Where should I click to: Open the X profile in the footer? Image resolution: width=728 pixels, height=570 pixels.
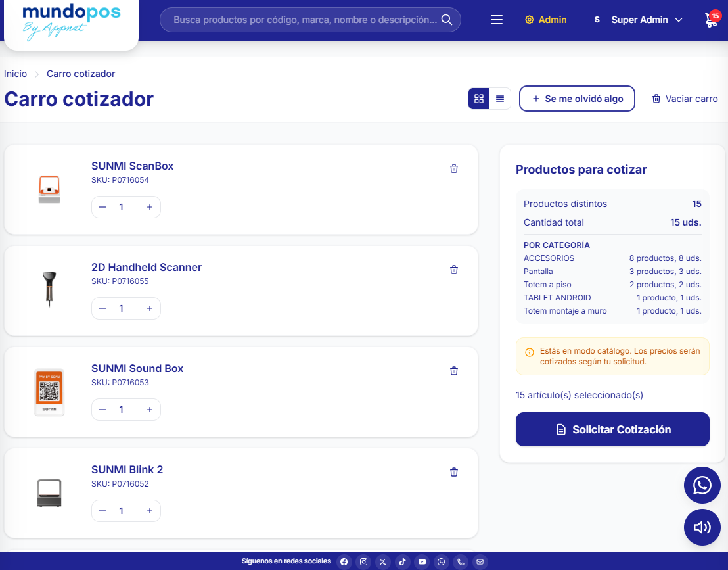pyautogui.click(x=382, y=561)
